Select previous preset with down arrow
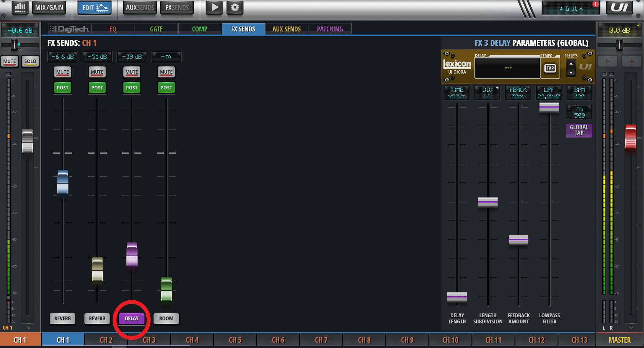 571,73
